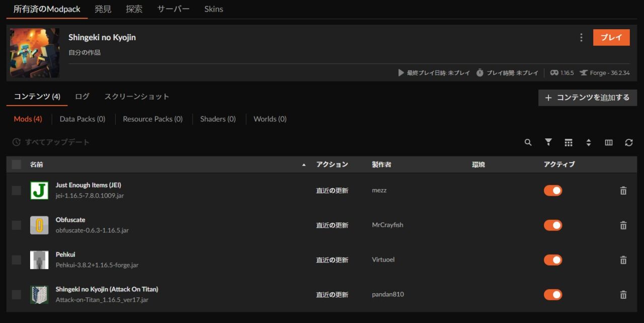Viewport: 644px width, 323px height.
Task: Check the Obfuscate row checkbox
Action: 17,225
